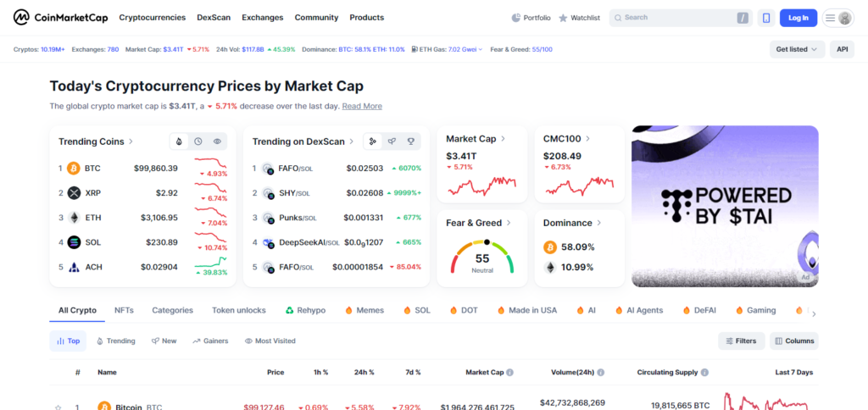Follow the Read More link
This screenshot has height=410, width=868.
click(362, 106)
